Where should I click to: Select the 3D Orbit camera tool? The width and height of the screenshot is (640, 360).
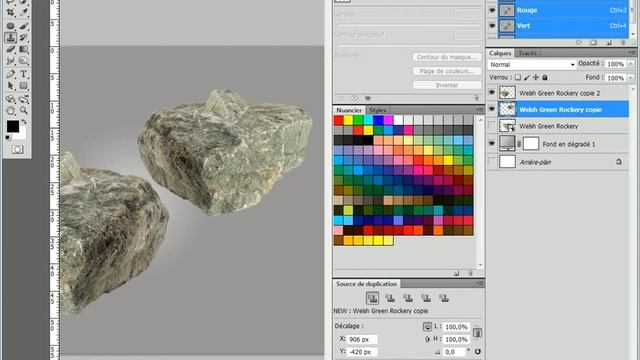24,99
